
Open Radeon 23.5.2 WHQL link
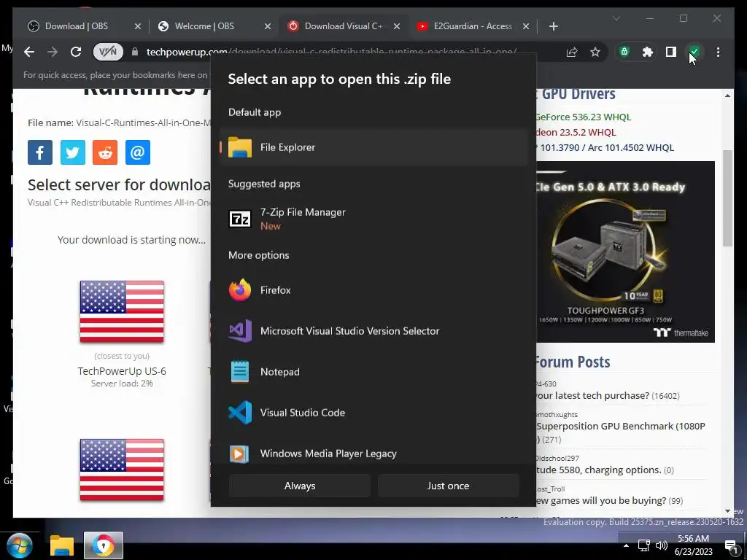tap(576, 133)
